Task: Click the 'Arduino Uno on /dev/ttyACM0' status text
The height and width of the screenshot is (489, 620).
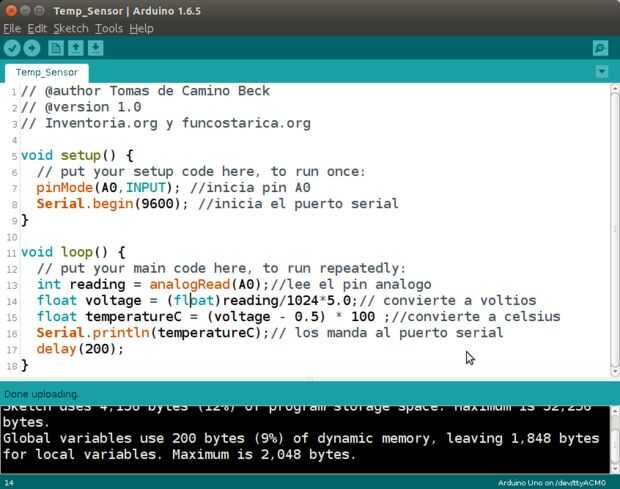Action: [552, 483]
